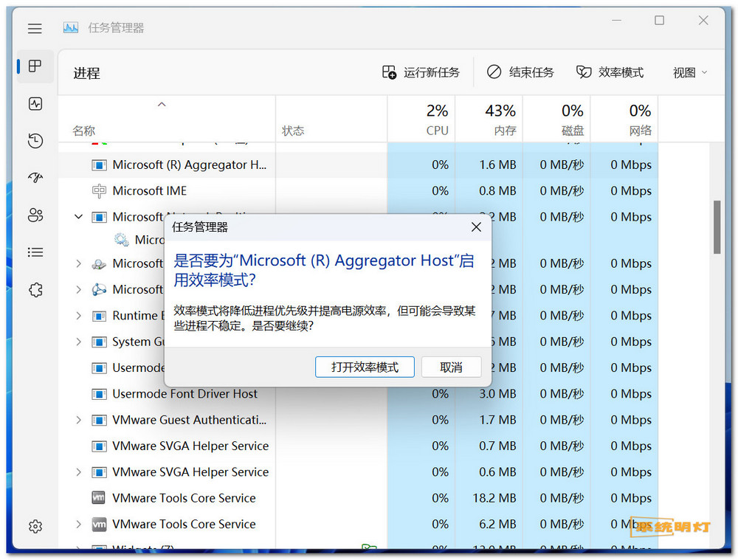Select the Usermode Font Driver Host row
Screen dimensions: 738x560
click(358, 394)
